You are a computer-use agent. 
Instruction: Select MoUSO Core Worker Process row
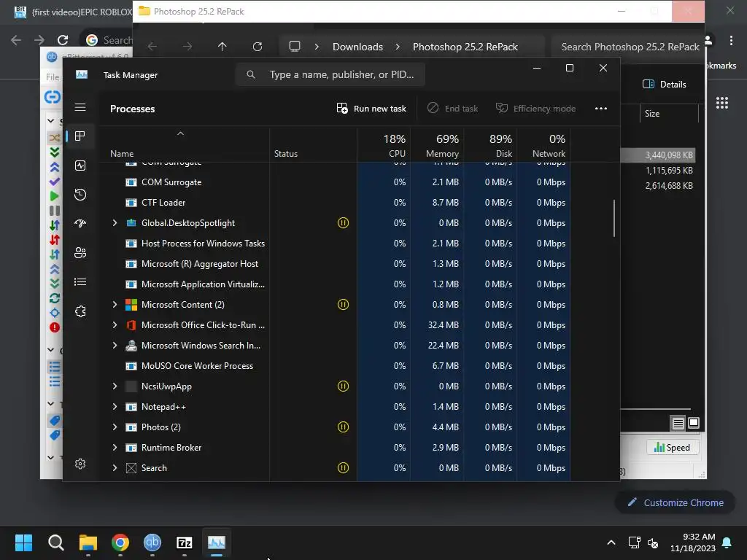[335, 366]
